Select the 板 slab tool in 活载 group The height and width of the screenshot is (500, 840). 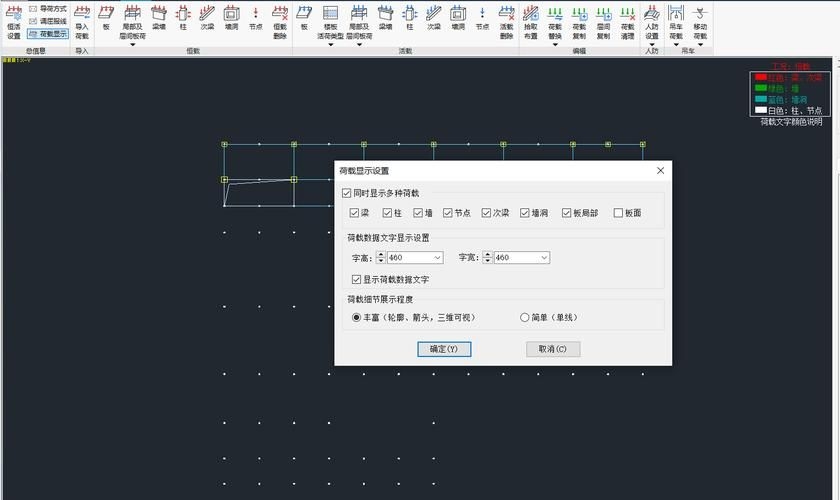pos(304,18)
